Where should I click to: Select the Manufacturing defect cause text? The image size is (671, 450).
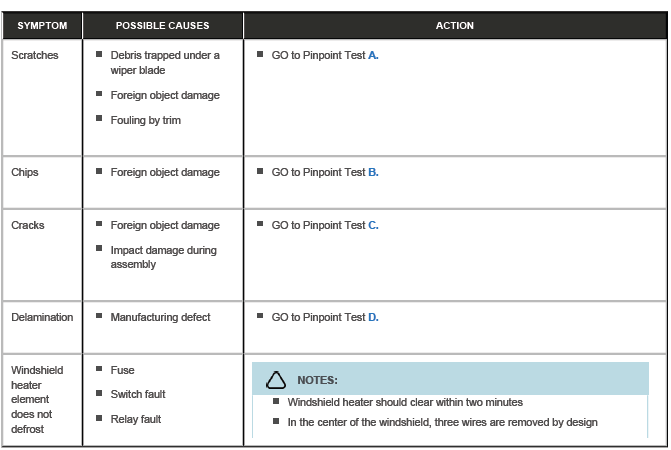click(161, 318)
